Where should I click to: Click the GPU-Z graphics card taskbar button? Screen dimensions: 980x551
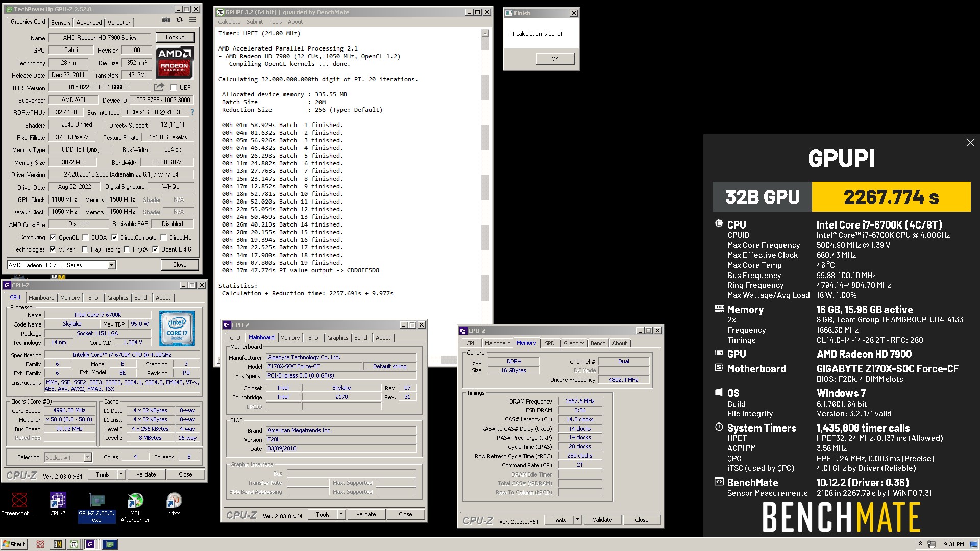tap(109, 544)
